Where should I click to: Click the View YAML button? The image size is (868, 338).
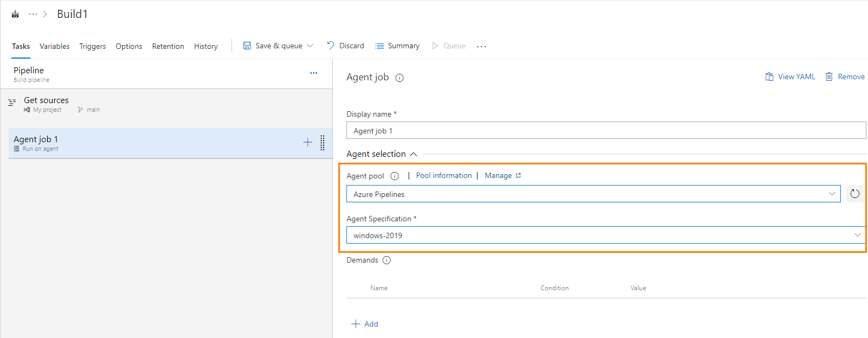790,76
